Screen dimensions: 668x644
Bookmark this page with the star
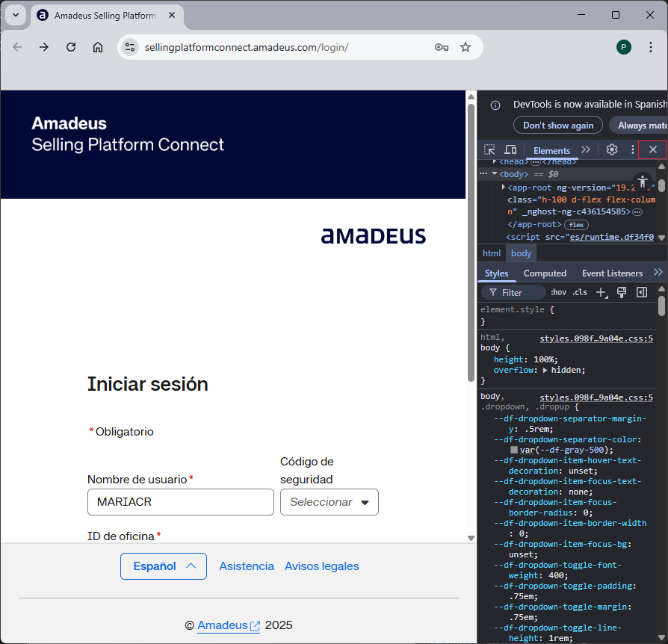466,47
